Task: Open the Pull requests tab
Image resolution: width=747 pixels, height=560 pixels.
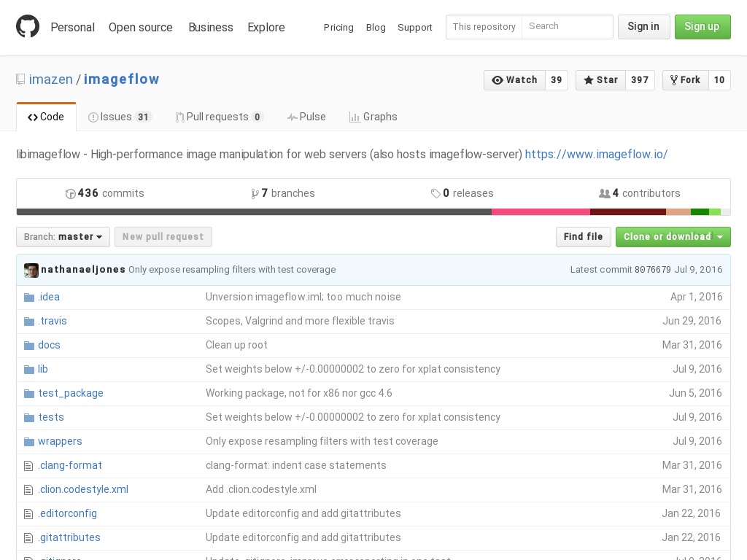Action: coord(219,117)
